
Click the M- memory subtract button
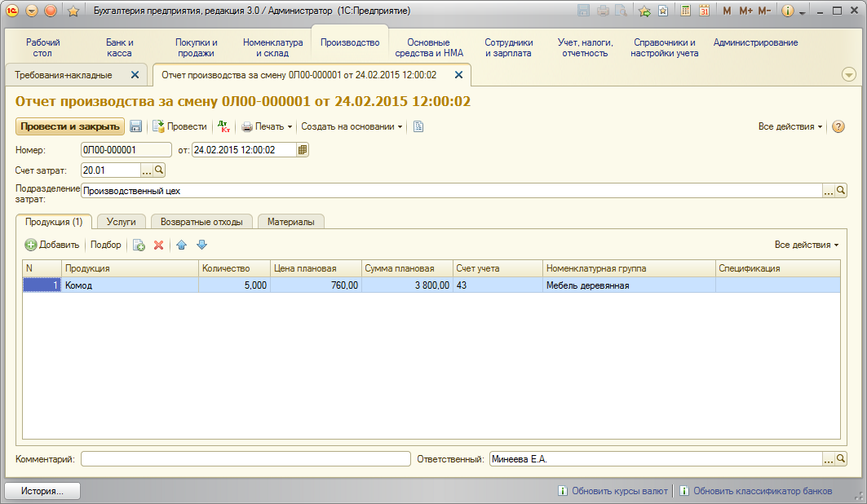tap(764, 11)
